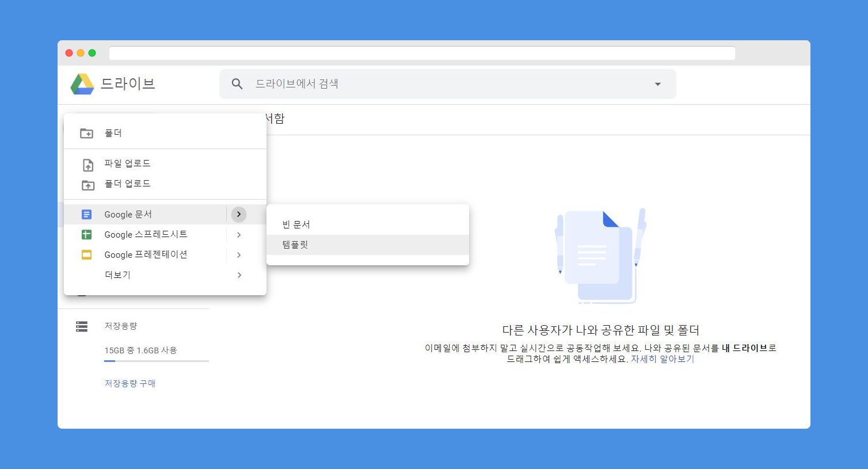The height and width of the screenshot is (469, 868).
Task: Click the folder upload icon
Action: [87, 185]
